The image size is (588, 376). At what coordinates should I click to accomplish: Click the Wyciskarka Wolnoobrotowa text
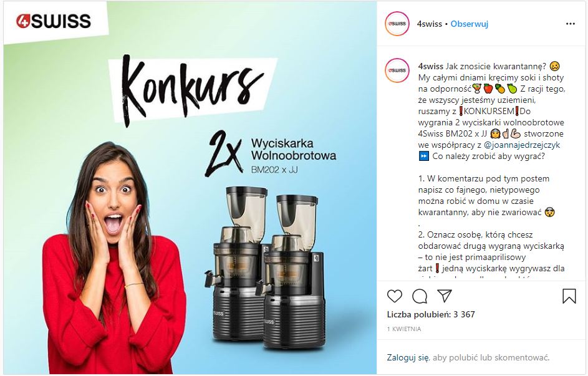point(294,149)
